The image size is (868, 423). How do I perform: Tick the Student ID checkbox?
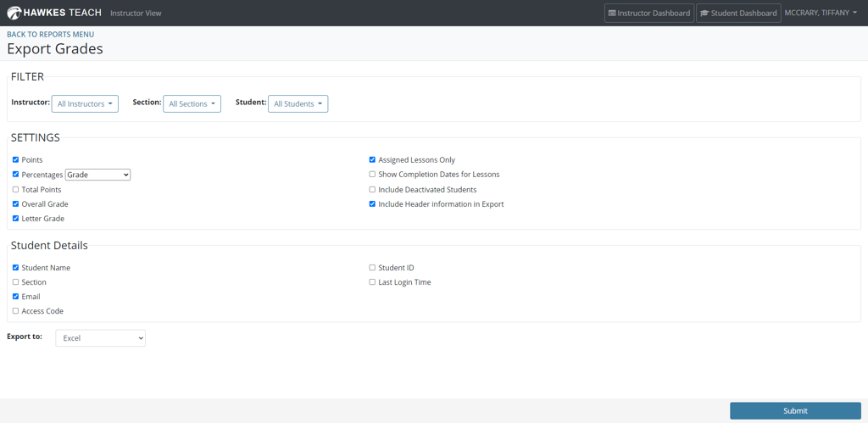coord(372,267)
